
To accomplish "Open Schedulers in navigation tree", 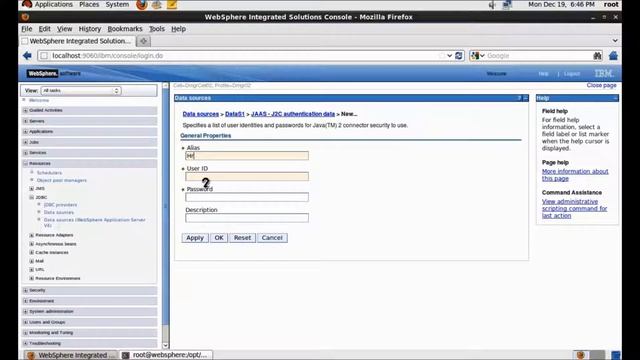I will pyautogui.click(x=49, y=173).
